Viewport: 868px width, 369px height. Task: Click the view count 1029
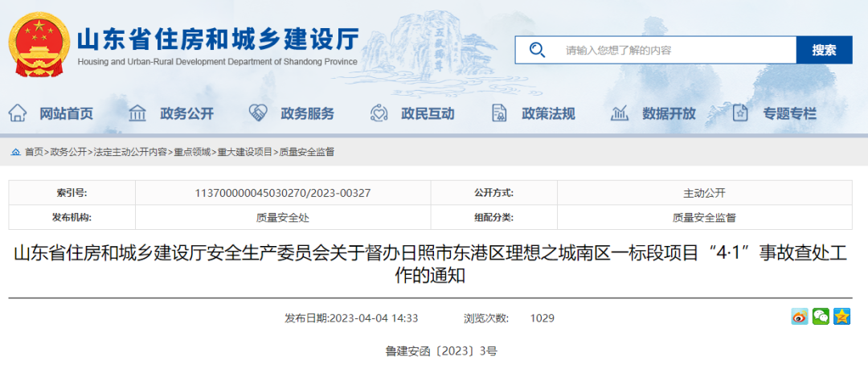pos(542,318)
